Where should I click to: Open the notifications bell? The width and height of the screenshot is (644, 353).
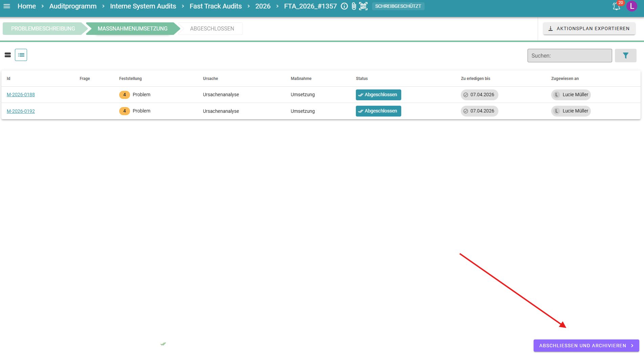tap(616, 6)
